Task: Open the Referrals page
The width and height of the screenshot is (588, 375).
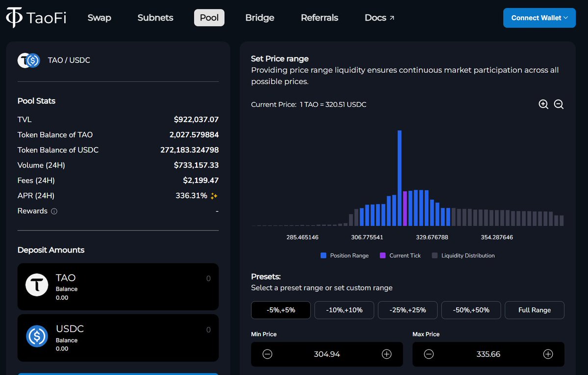Action: (319, 18)
